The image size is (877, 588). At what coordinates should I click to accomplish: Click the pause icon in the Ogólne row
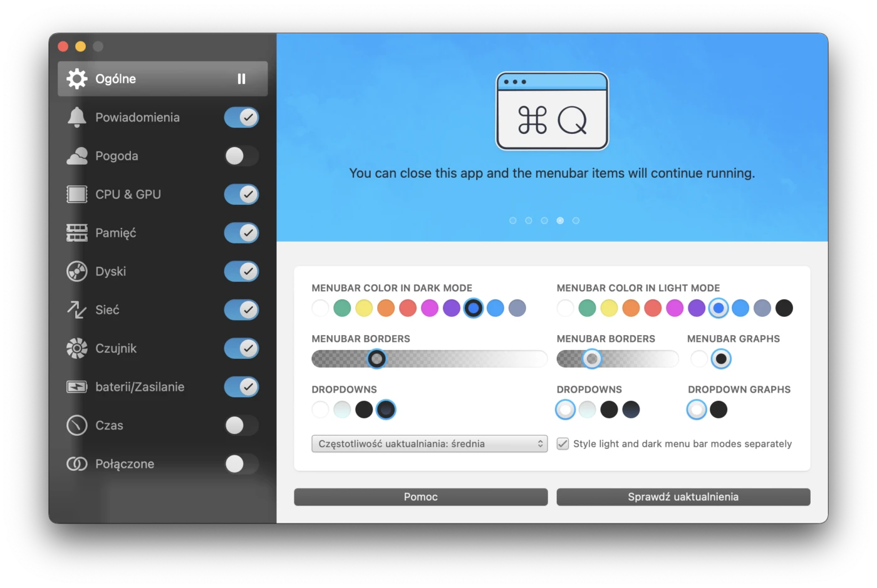(x=241, y=79)
